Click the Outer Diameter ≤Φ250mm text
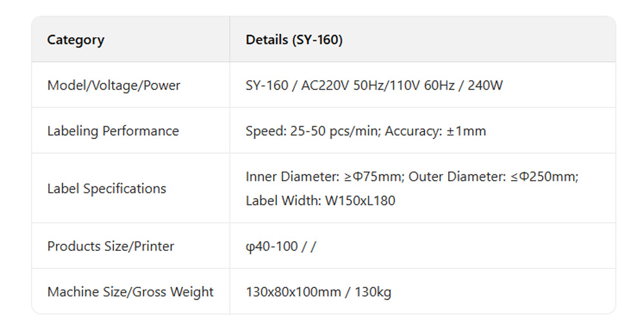Screen dimensions: 644x328 [493, 176]
